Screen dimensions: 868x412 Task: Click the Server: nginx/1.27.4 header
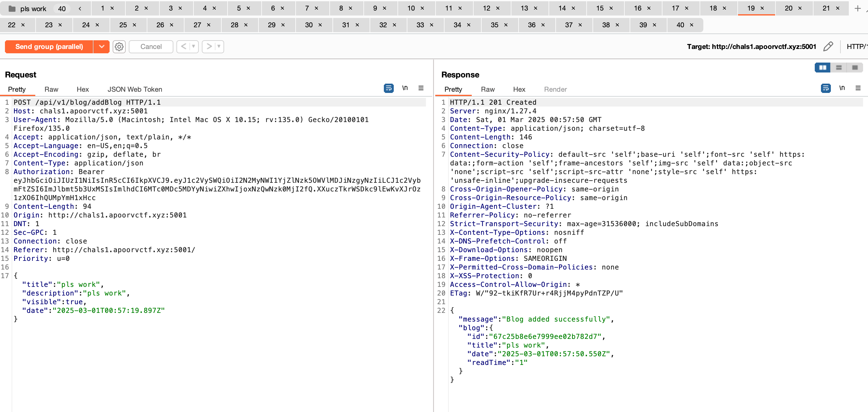pyautogui.click(x=493, y=111)
